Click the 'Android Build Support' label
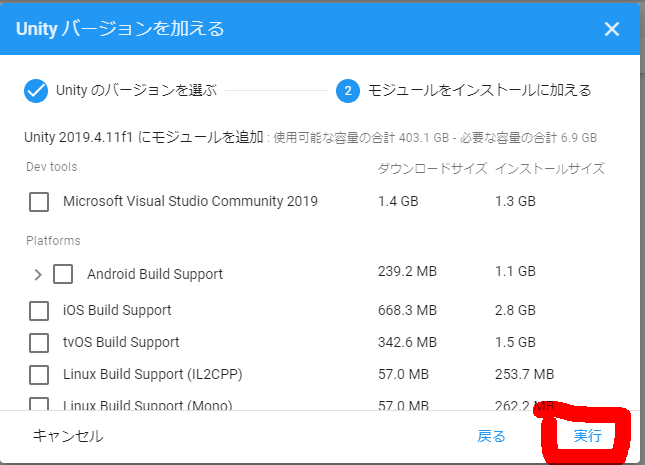 [x=155, y=274]
